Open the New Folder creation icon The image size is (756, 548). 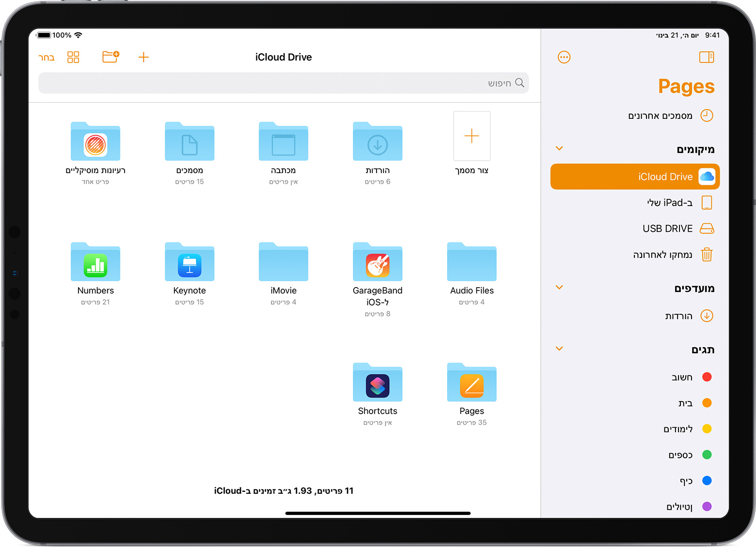pos(110,57)
